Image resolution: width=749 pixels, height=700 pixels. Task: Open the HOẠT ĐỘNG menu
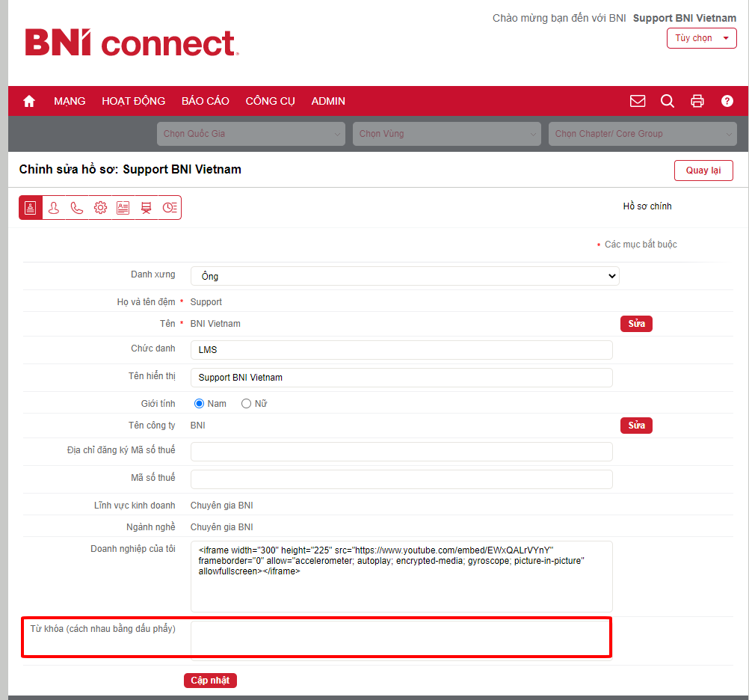(x=133, y=101)
